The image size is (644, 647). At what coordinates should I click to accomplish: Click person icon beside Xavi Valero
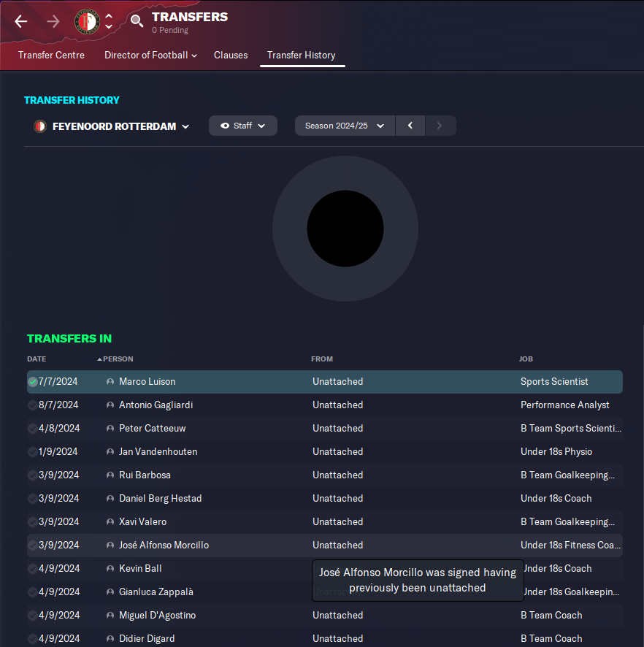pyautogui.click(x=110, y=522)
